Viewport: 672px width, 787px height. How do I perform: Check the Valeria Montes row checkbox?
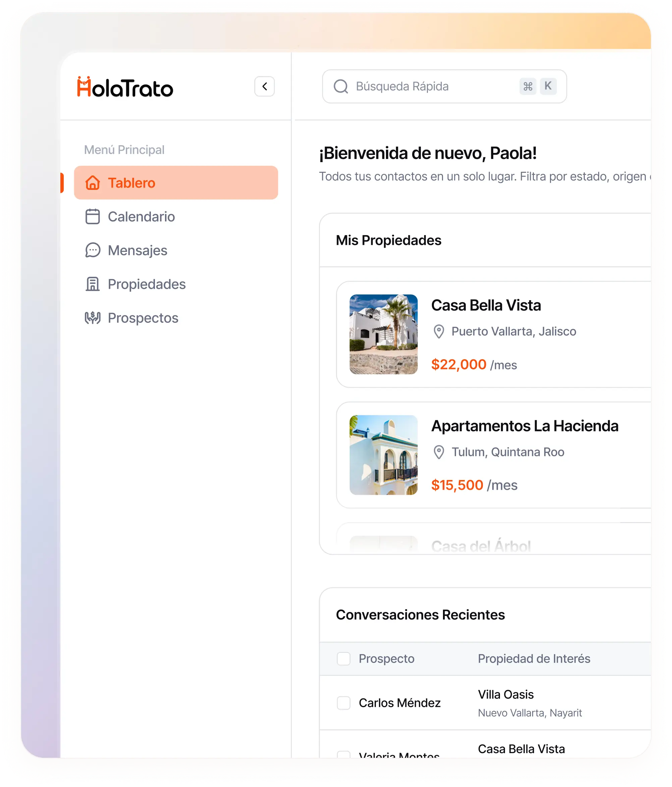pyautogui.click(x=344, y=755)
